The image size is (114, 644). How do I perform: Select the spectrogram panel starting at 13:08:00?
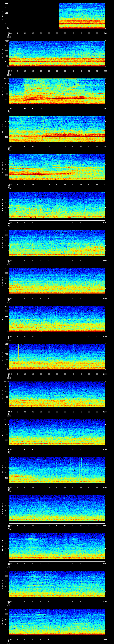click(x=57, y=167)
